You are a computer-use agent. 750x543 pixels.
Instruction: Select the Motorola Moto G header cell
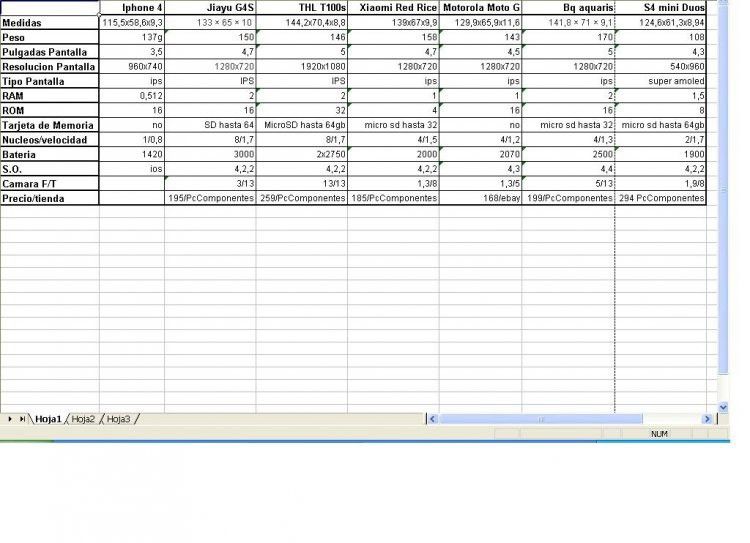click(481, 8)
